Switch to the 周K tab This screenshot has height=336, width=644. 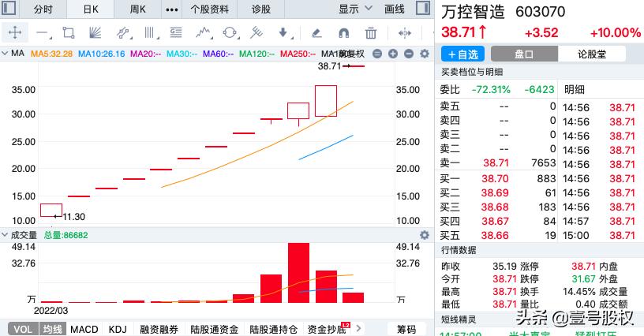click(137, 9)
